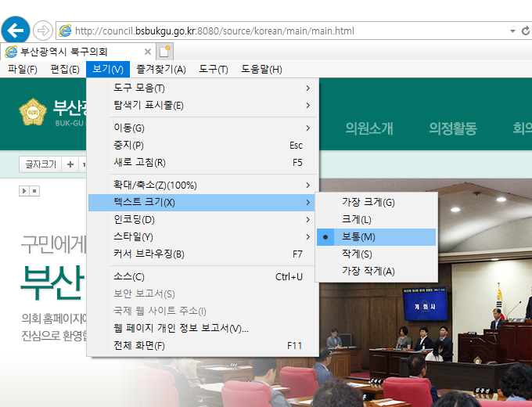Screen dimensions: 532x407
Task: Click the browser Forward arrow button
Action: [43, 31]
